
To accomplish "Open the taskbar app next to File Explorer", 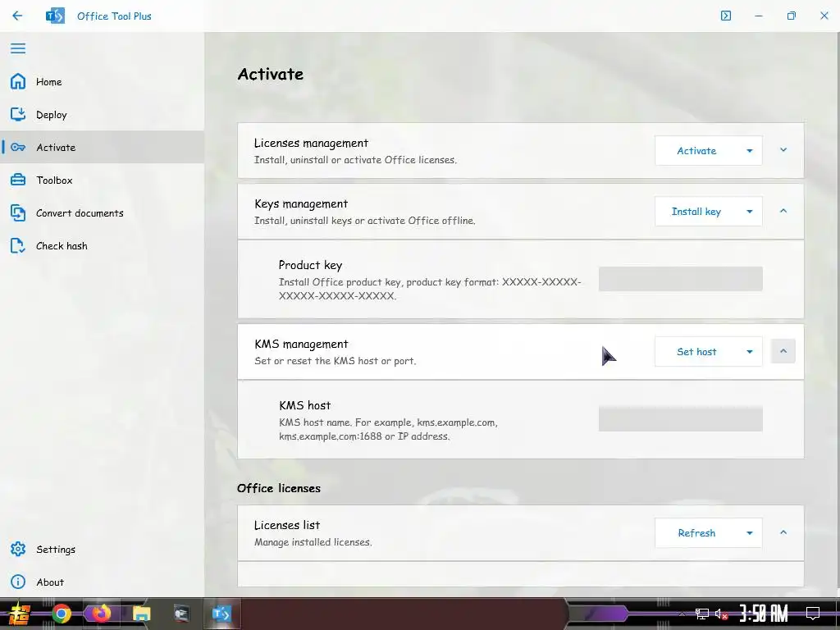I will [x=181, y=614].
